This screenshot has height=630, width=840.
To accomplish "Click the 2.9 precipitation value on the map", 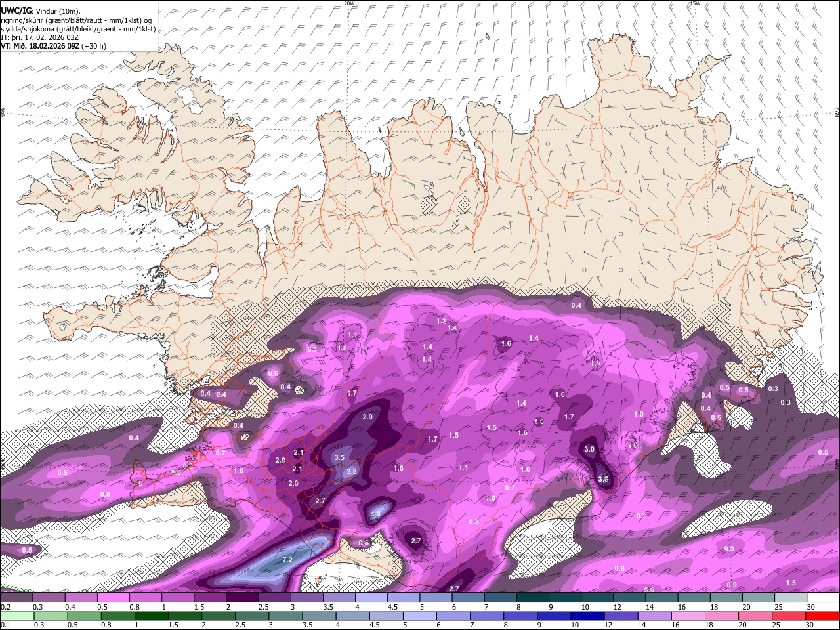I will [x=367, y=417].
